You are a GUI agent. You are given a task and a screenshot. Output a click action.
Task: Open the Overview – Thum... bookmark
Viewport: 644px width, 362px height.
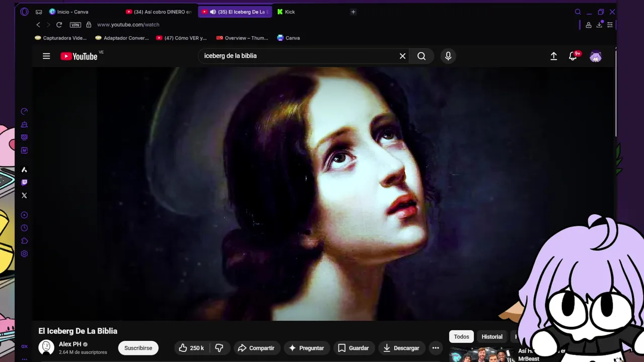pos(242,38)
